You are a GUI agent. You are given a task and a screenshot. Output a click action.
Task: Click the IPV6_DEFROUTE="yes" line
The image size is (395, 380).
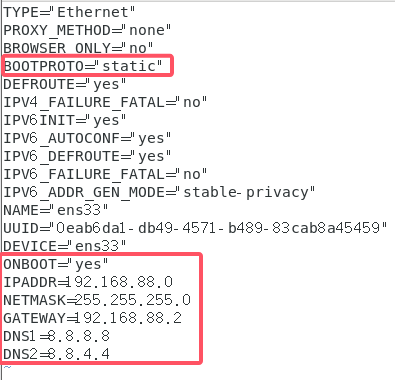pos(87,156)
